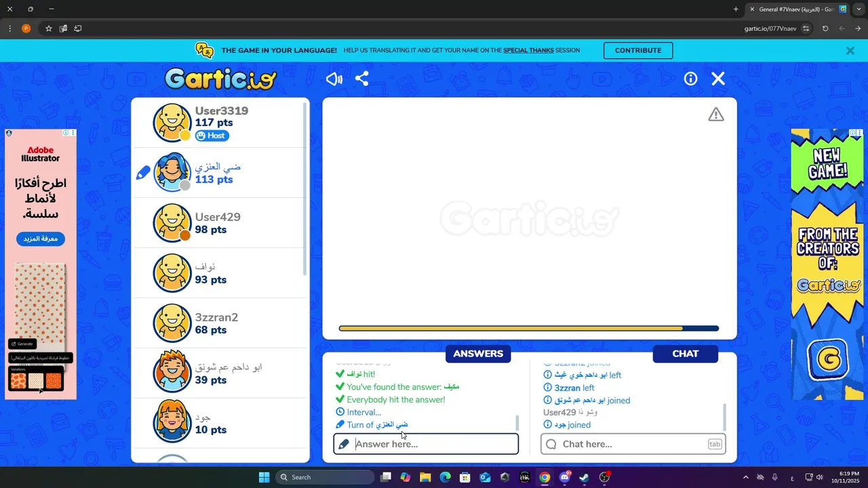Dismiss the translation banner with its X
The width and height of the screenshot is (868, 488).
(x=850, y=51)
